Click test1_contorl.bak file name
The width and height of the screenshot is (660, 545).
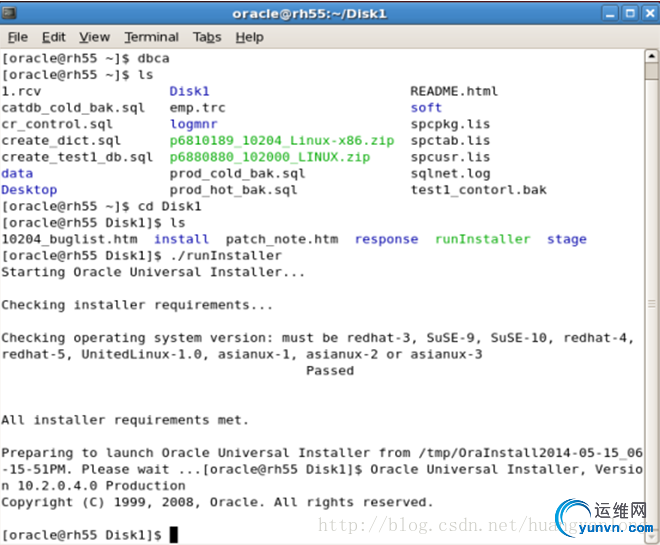point(479,190)
